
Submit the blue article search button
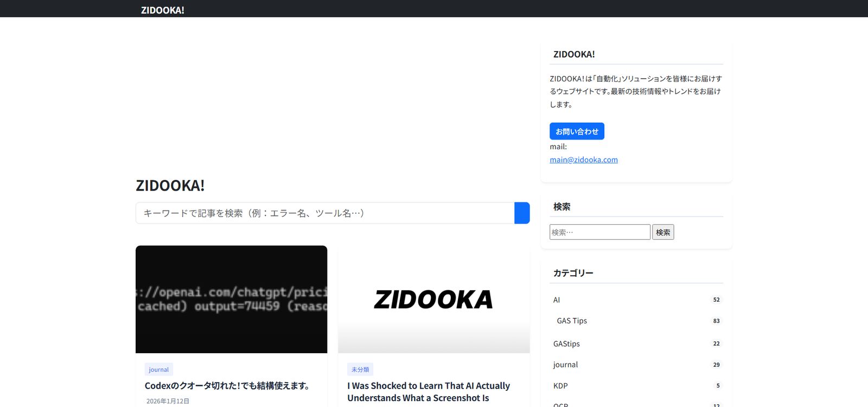point(522,213)
